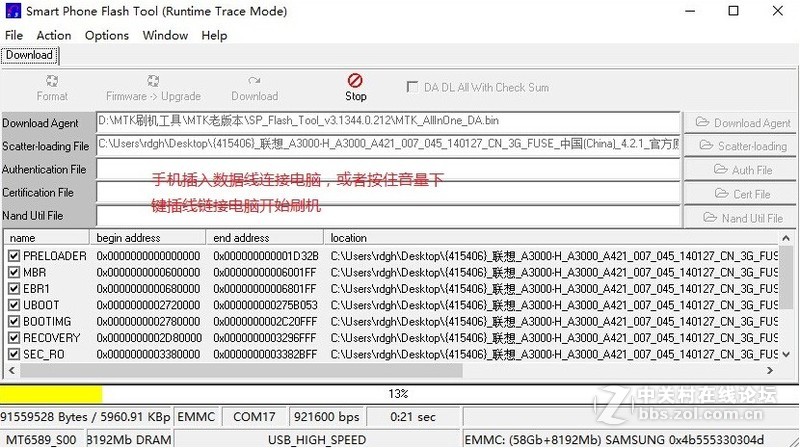Uncheck the RECOVERY partition checkbox
The height and width of the screenshot is (448, 800).
click(14, 338)
